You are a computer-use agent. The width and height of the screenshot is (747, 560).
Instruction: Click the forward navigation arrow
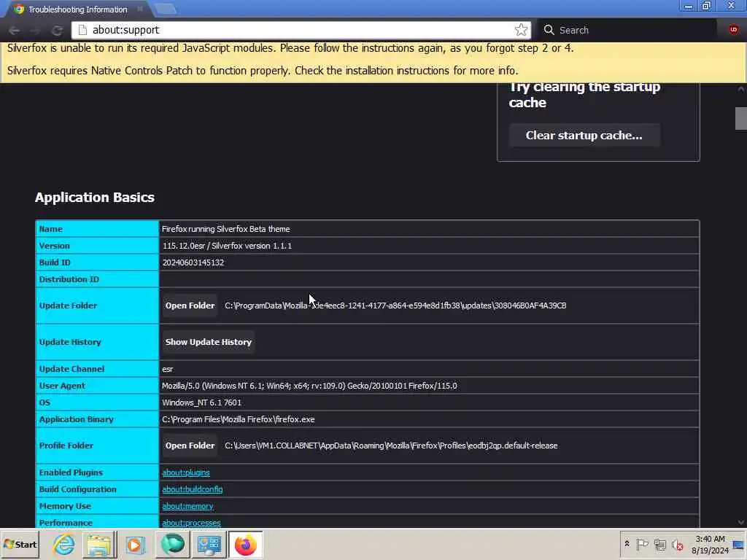[36, 30]
